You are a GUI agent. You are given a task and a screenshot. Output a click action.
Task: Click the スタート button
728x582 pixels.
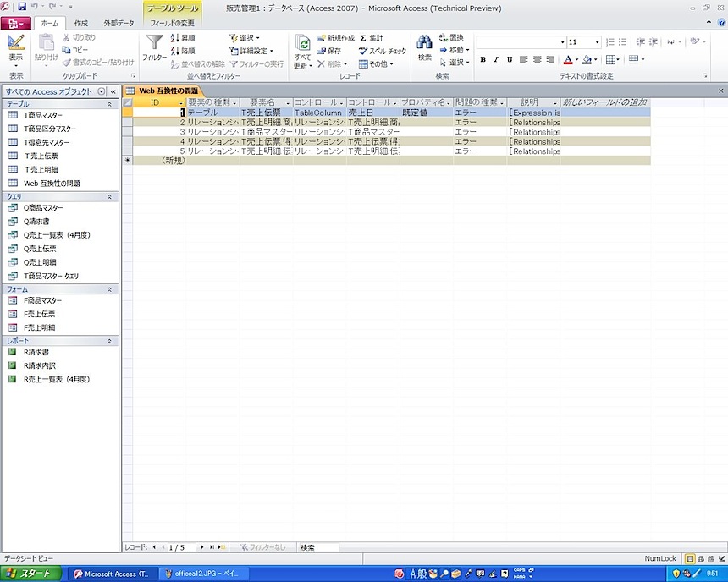point(30,574)
